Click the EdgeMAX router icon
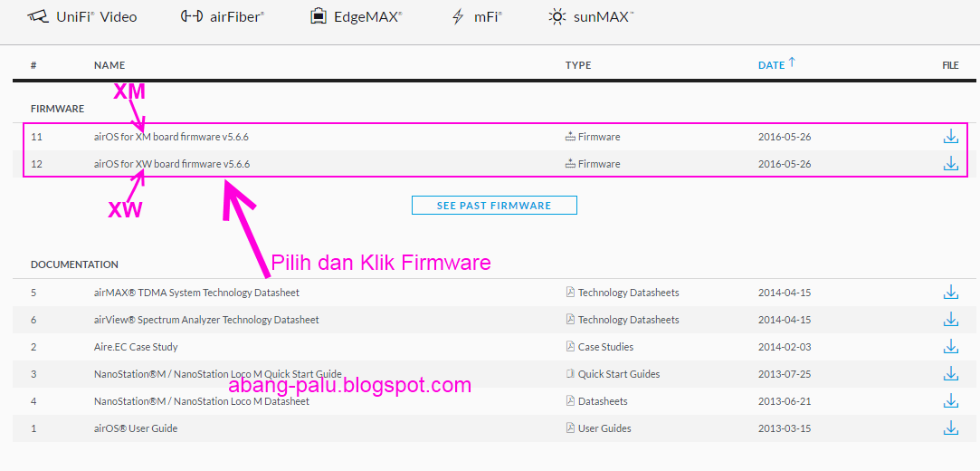Screen dimensions: 980x471 319,16
